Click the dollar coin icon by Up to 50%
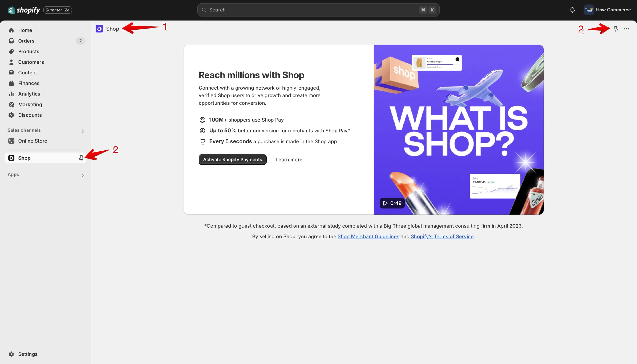The image size is (637, 364). pyautogui.click(x=202, y=131)
